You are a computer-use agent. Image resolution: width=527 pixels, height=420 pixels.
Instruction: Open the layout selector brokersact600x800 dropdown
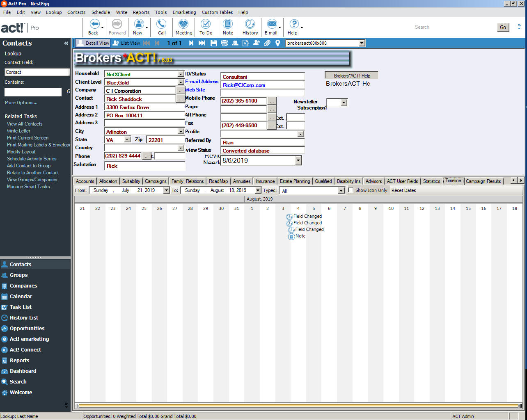pyautogui.click(x=362, y=43)
